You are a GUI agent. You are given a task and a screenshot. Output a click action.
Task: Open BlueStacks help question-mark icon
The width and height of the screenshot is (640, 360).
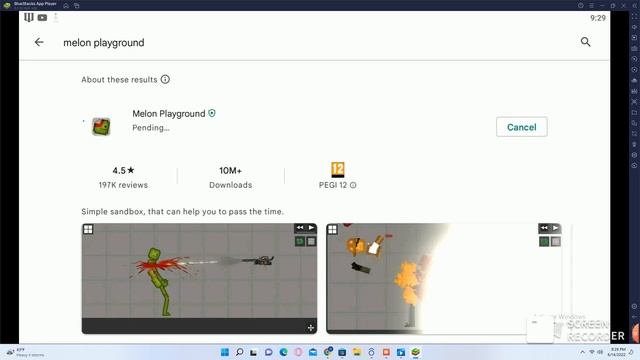580,6
